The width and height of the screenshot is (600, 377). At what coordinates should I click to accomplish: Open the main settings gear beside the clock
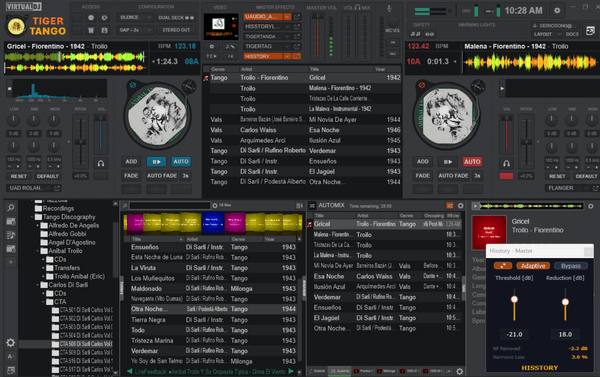tap(557, 10)
